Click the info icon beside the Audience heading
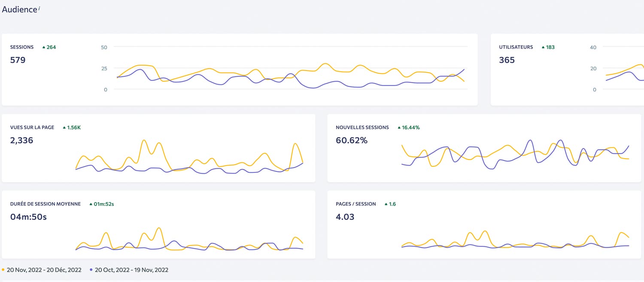This screenshot has height=282, width=644. click(x=39, y=8)
